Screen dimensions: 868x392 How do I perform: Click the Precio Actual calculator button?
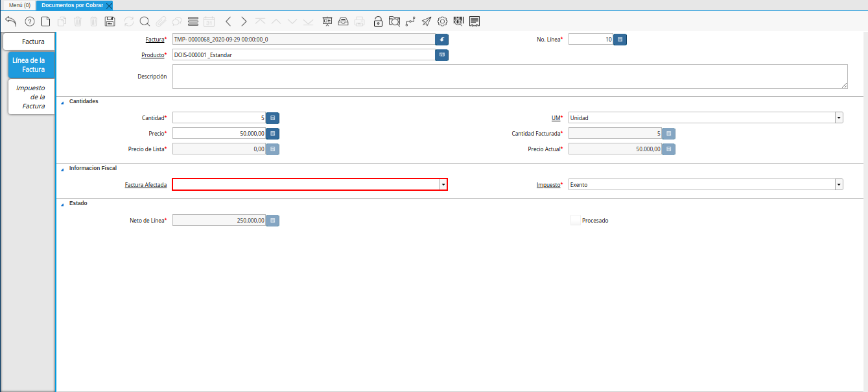669,149
